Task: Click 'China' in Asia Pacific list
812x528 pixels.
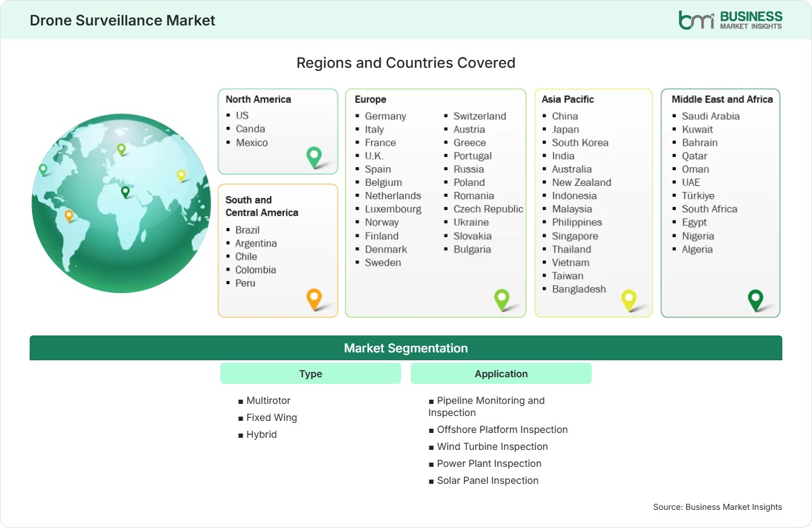Action: [565, 116]
